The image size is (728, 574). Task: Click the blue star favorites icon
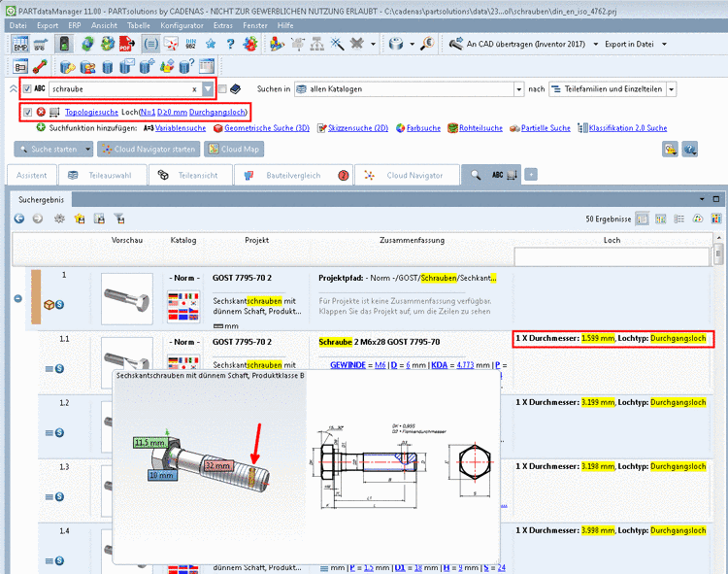coord(211,44)
